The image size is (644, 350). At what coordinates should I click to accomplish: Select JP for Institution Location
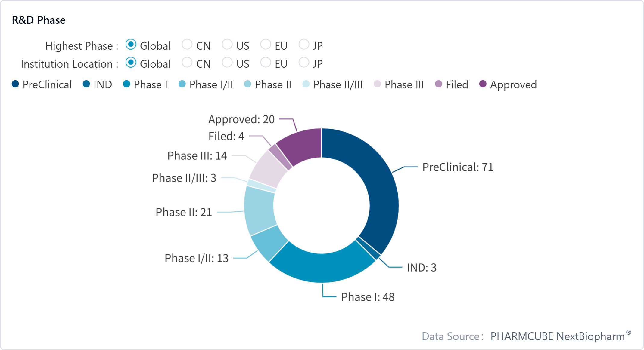(x=304, y=63)
